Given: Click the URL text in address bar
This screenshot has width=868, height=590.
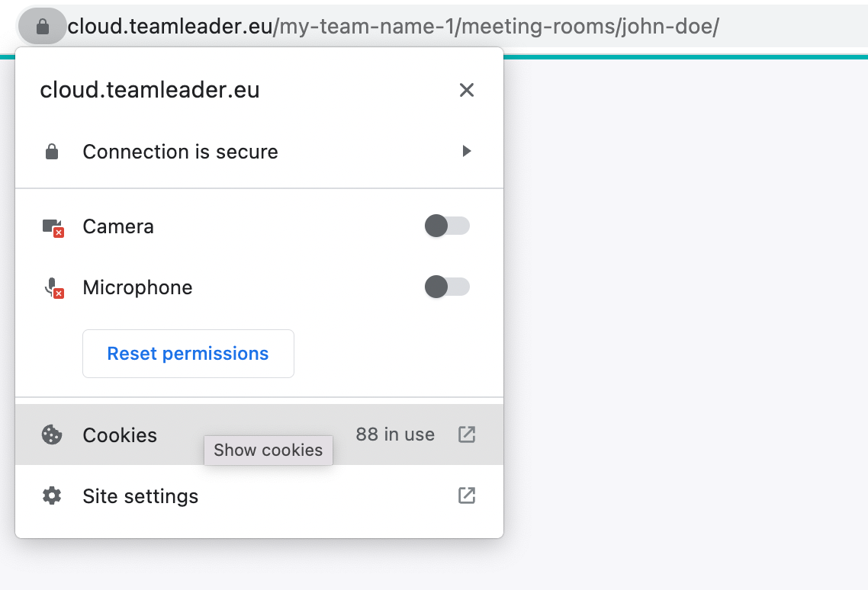Looking at the screenshot, I should (x=393, y=26).
